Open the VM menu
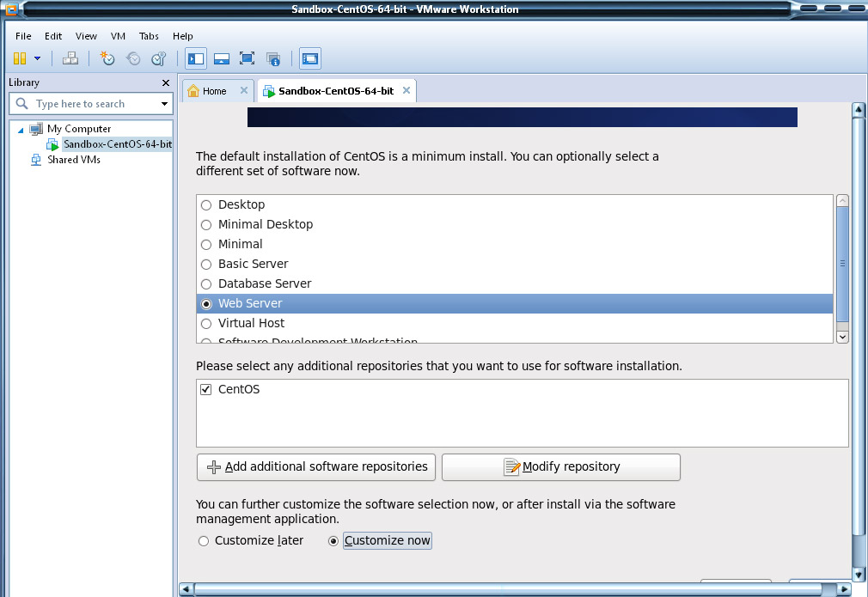868x597 pixels. pyautogui.click(x=118, y=36)
